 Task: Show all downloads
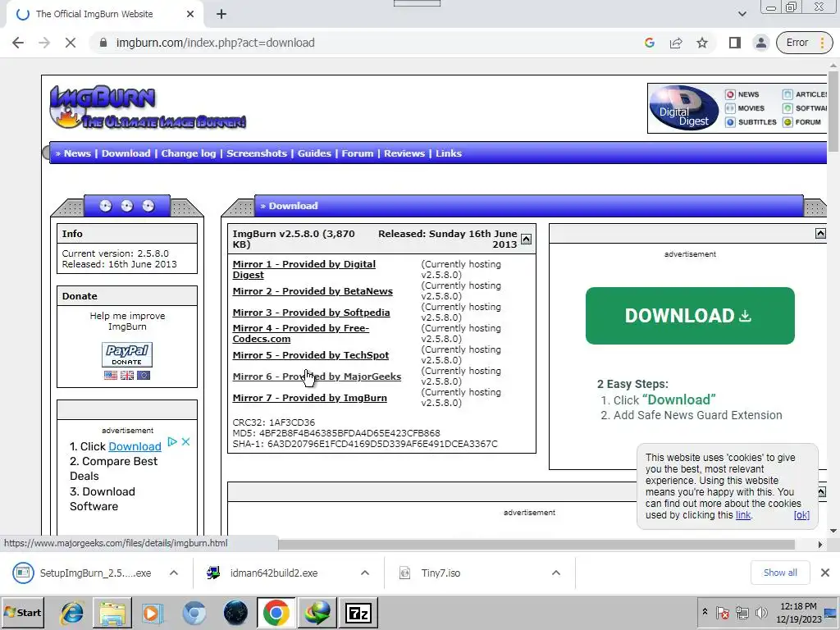click(x=780, y=573)
